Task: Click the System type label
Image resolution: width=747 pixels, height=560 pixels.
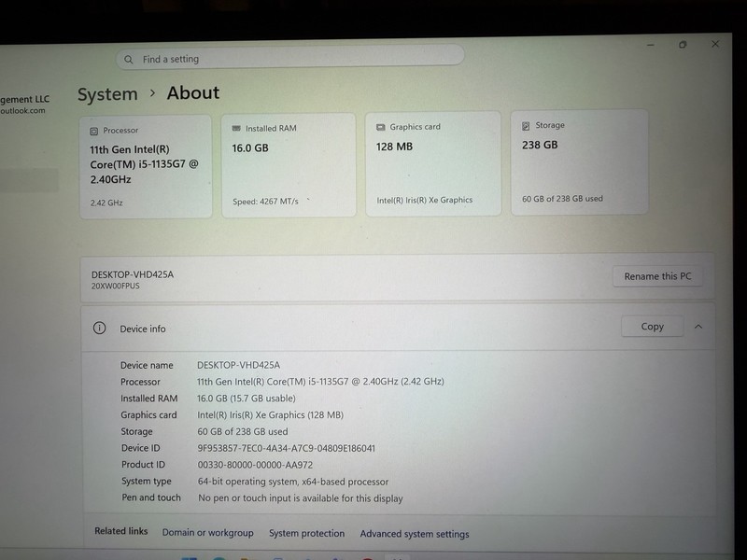Action: coord(147,482)
